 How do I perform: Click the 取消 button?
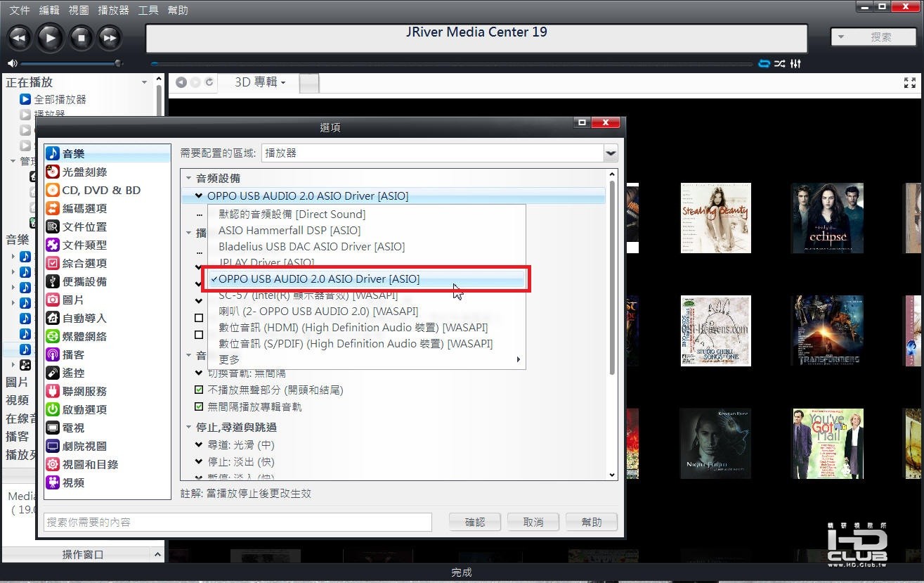[533, 522]
